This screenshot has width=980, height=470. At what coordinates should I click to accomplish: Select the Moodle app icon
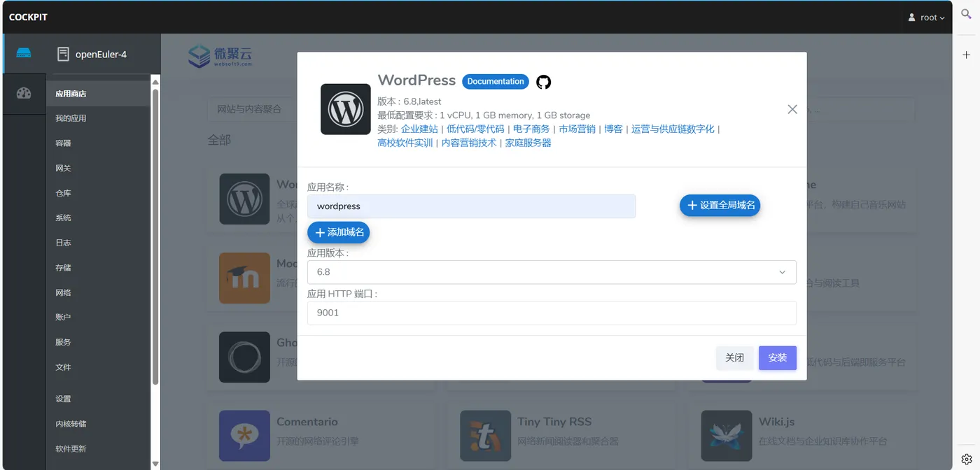point(244,278)
